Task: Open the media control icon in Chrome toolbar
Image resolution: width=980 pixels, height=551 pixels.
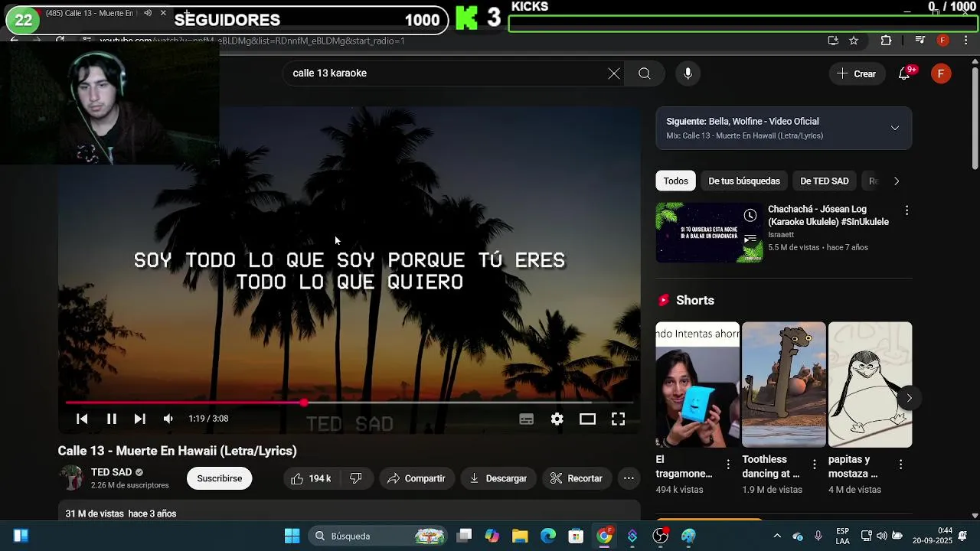Action: 920,41
